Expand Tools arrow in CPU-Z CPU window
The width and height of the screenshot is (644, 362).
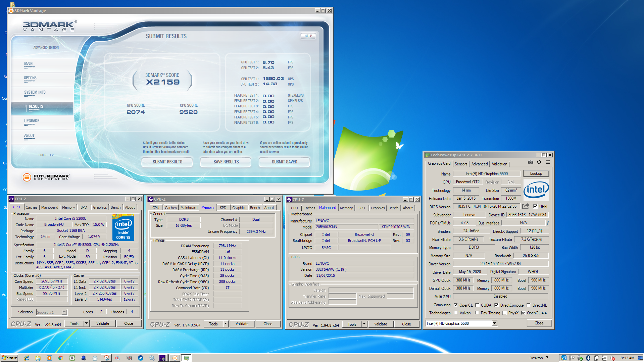[x=86, y=323]
